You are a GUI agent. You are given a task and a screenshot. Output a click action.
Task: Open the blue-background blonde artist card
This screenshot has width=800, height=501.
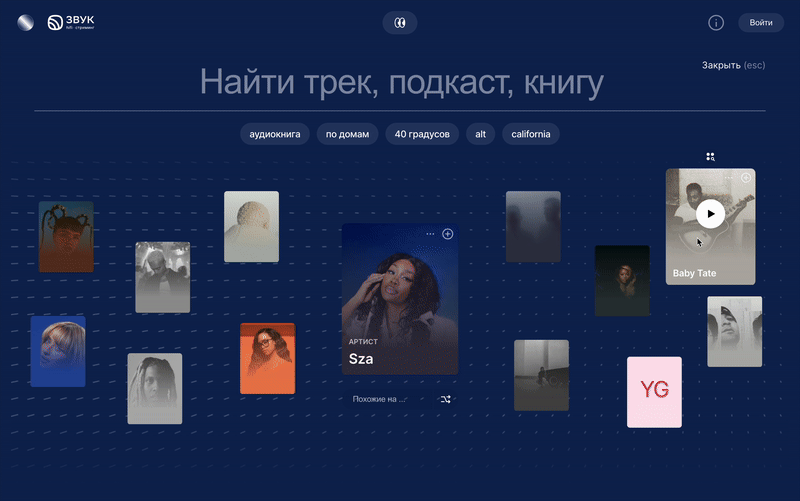[58, 352]
